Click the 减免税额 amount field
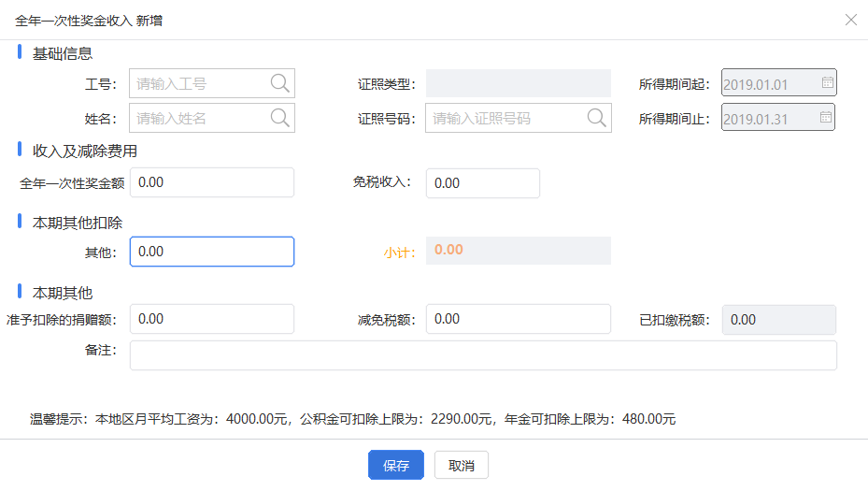 (x=519, y=319)
